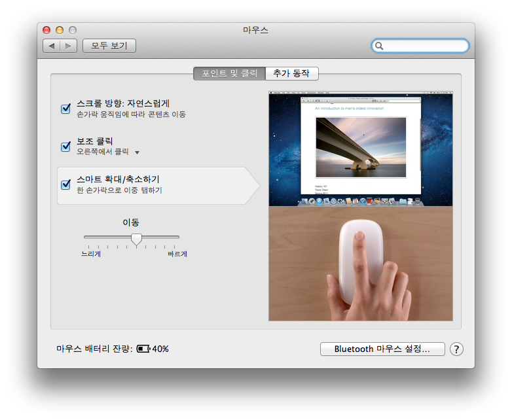512x420 pixels.
Task: Click the search magnifier icon
Action: [x=379, y=46]
